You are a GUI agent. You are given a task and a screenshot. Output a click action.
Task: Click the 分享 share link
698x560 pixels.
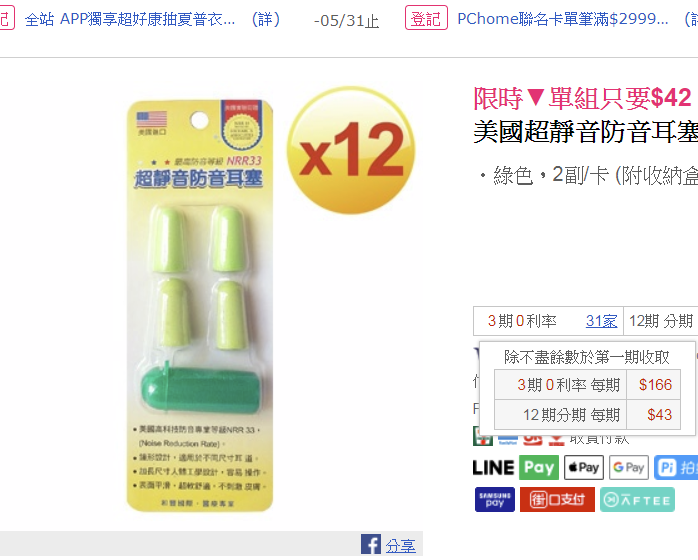pyautogui.click(x=400, y=546)
